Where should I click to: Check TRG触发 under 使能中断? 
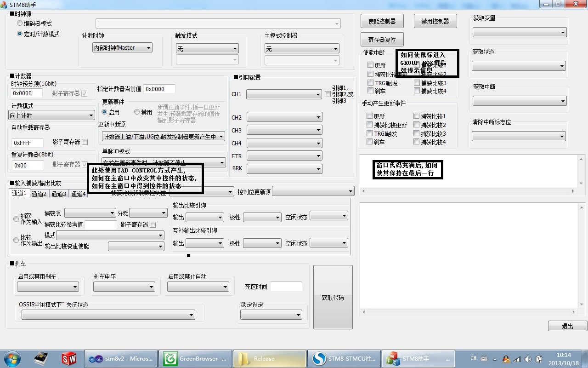[x=371, y=83]
